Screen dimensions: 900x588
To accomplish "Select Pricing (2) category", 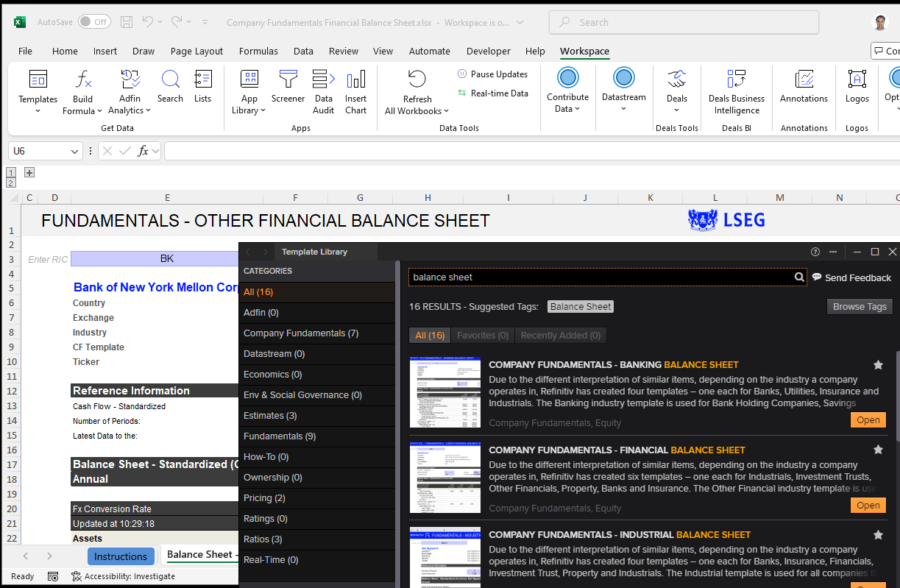I will 317,498.
